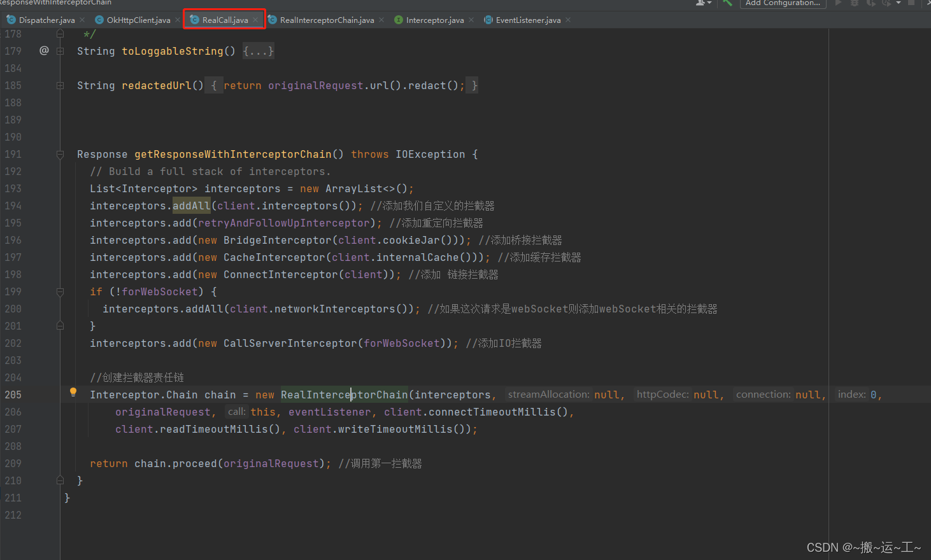Click line number 199 in the gutter
This screenshot has width=931, height=560.
(x=13, y=291)
